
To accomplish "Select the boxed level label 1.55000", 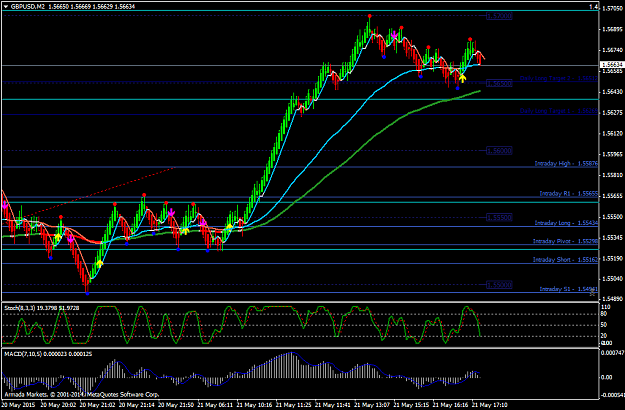I will pos(499,285).
